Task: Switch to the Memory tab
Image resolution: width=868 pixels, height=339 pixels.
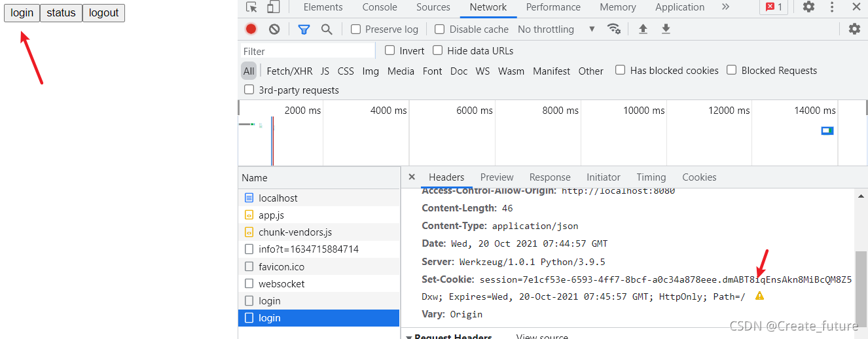Action: 618,7
